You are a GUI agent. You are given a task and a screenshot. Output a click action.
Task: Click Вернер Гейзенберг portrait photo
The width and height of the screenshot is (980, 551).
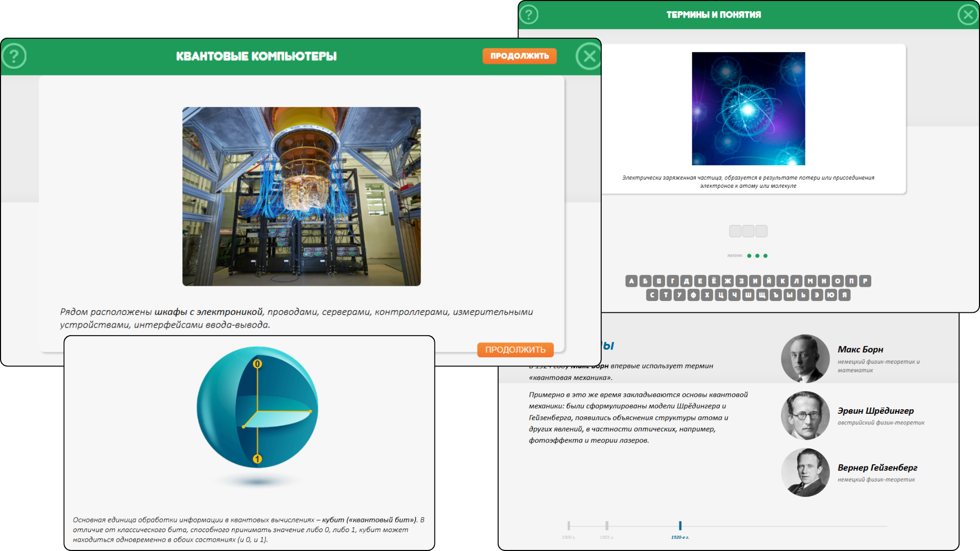(805, 472)
